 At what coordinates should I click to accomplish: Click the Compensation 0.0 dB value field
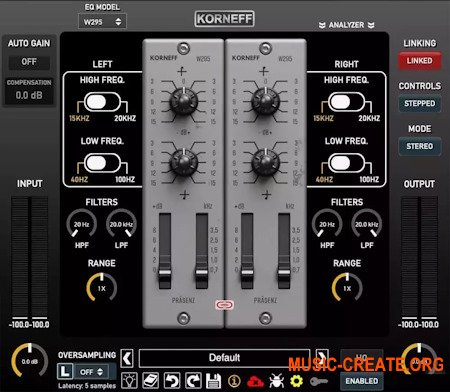[x=29, y=95]
